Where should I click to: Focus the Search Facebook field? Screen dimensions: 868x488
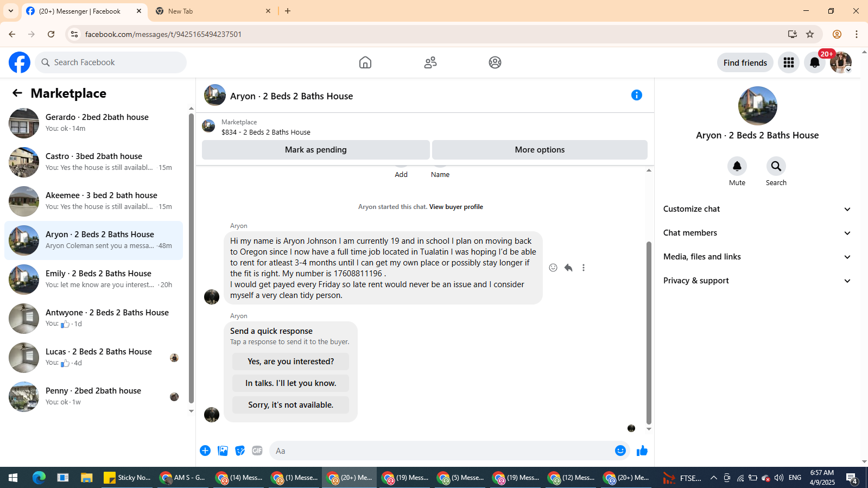click(111, 62)
